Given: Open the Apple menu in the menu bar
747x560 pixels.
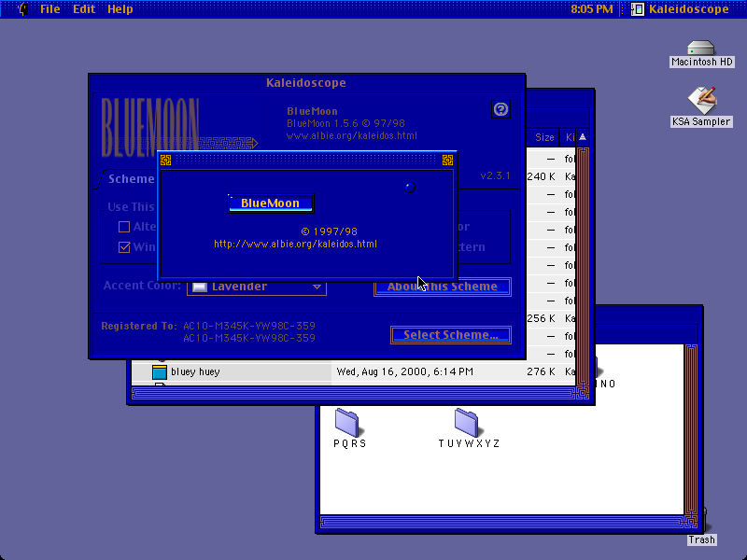Looking at the screenshot, I should pyautogui.click(x=21, y=8).
